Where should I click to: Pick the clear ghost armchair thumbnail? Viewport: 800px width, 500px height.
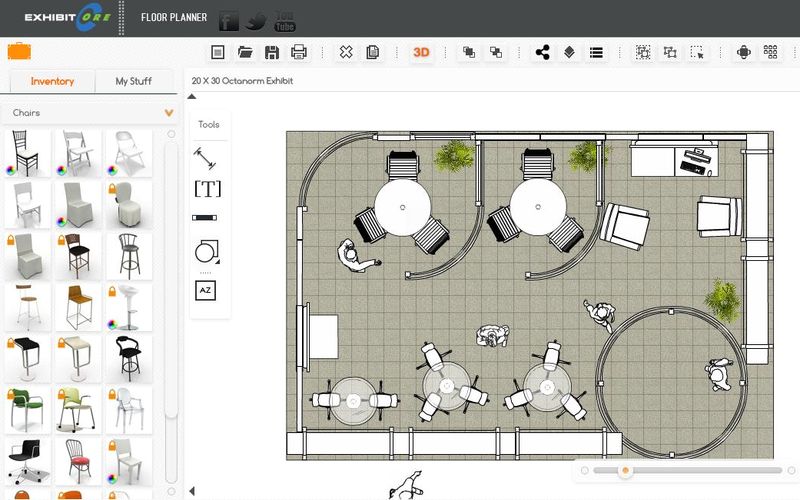pos(129,410)
